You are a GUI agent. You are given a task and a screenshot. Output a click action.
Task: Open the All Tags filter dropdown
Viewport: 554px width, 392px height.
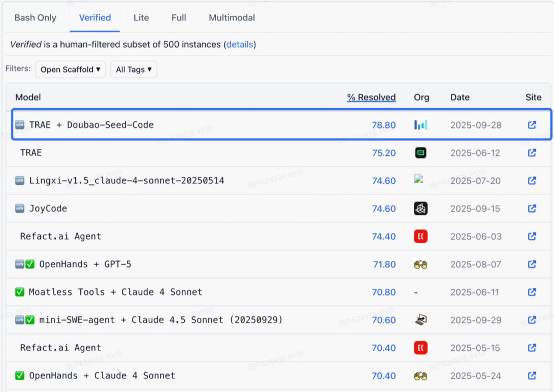(x=134, y=69)
